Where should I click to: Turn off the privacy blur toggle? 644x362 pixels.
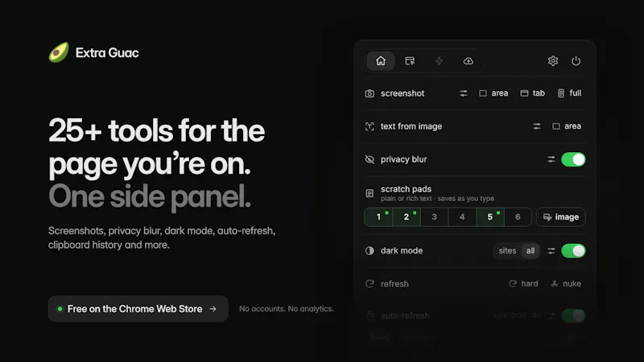click(x=573, y=159)
